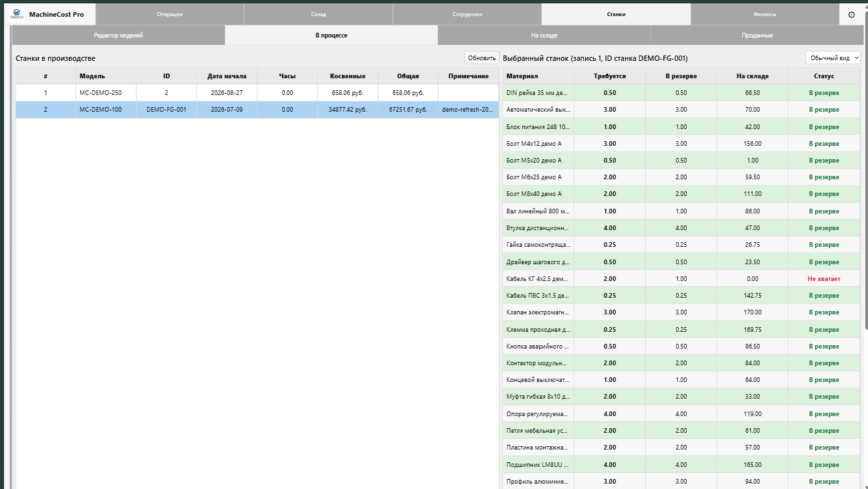Viewport: 868px width, 489px height.
Task: Click the Материал column header
Action: (538, 76)
